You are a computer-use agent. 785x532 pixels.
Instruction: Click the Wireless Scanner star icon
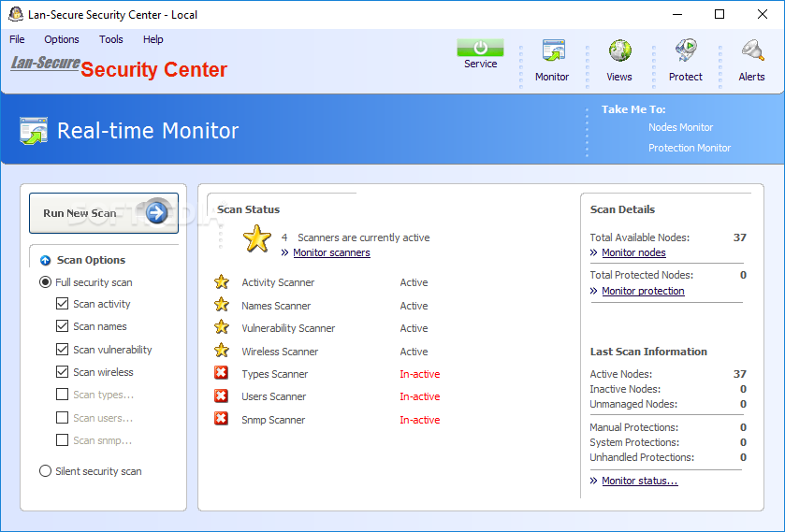tap(222, 351)
